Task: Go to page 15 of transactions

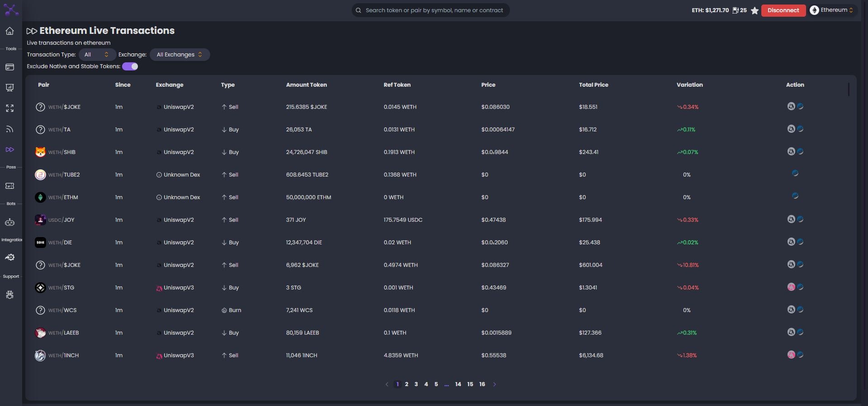Action: click(x=470, y=384)
